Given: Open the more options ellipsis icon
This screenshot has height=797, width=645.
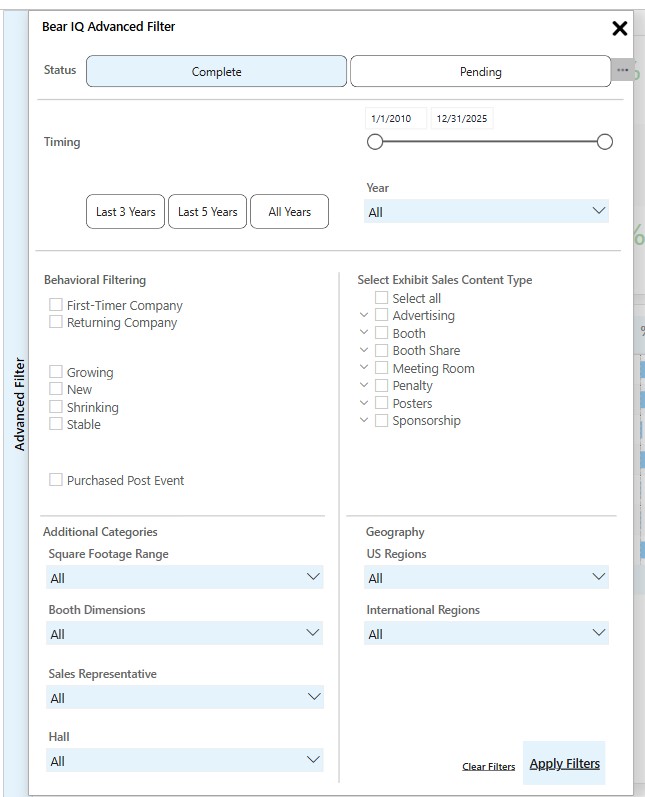Looking at the screenshot, I should click(x=622, y=71).
